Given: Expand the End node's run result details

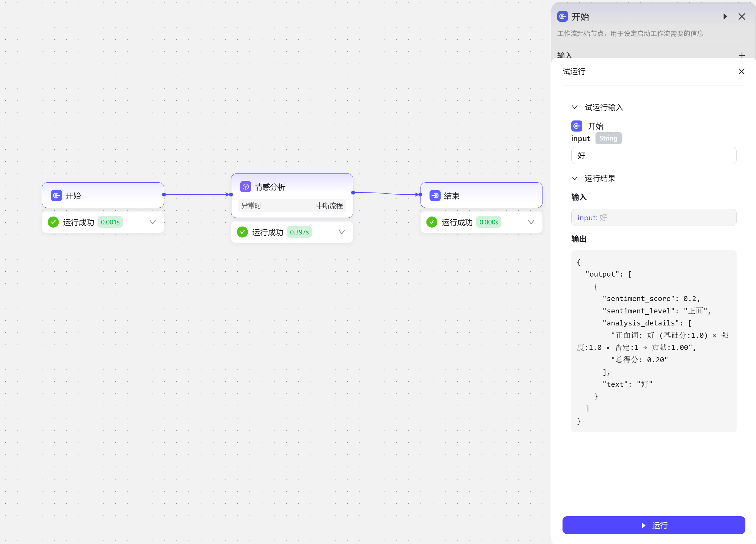Looking at the screenshot, I should (531, 222).
